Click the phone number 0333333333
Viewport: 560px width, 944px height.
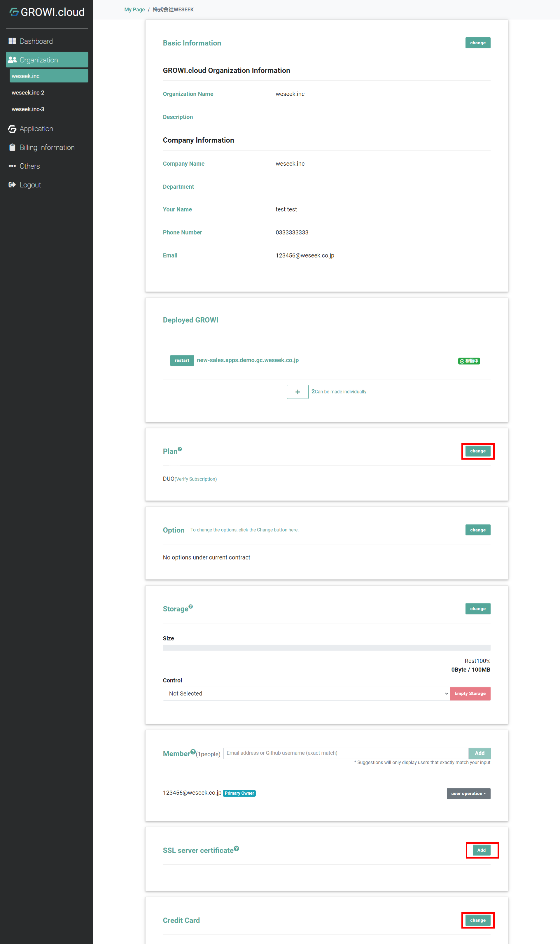pyautogui.click(x=292, y=232)
